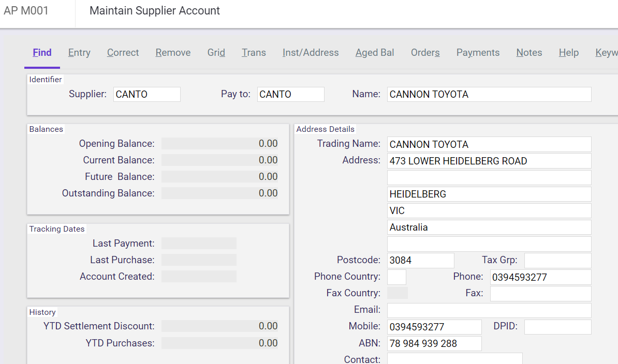This screenshot has height=364, width=618.
Task: Click the DPID field
Action: tap(557, 327)
